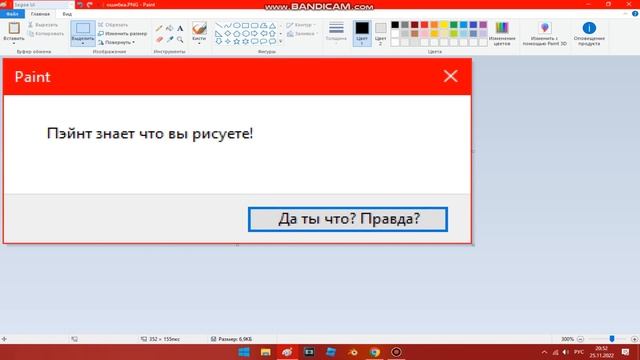The image size is (640, 360).
Task: Pick the down arrow shape
Action: point(219,41)
